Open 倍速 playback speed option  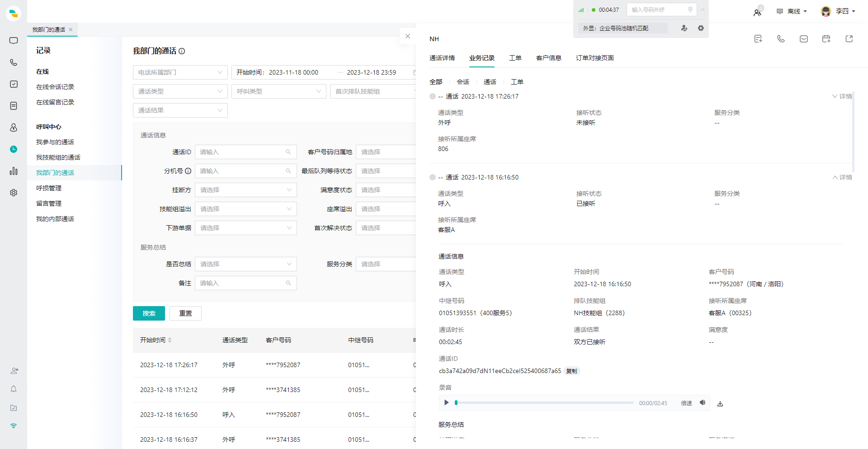coord(686,403)
